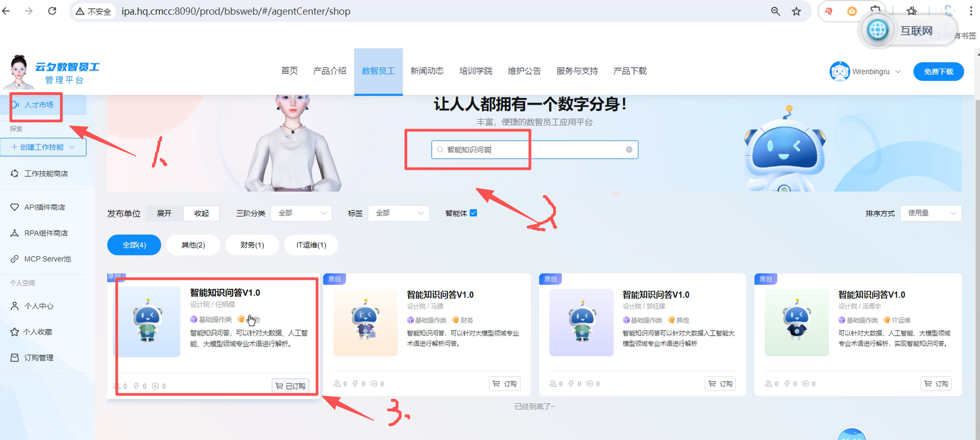980x440 pixels.
Task: Click the search magnifier icon in search box
Action: pyautogui.click(x=440, y=150)
